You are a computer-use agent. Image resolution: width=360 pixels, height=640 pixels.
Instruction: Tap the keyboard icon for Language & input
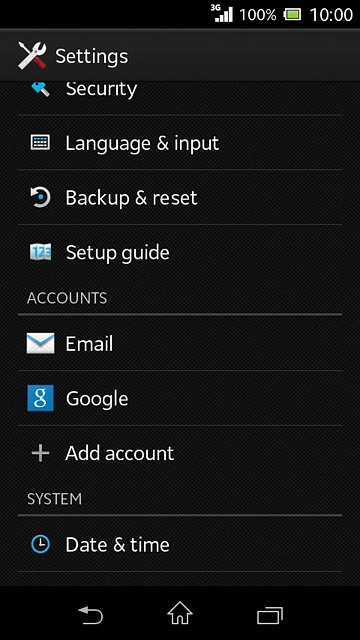click(x=40, y=142)
